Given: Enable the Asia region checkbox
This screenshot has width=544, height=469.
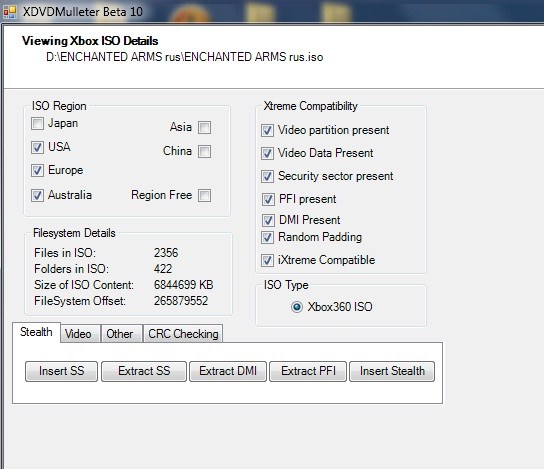Looking at the screenshot, I should tap(204, 127).
